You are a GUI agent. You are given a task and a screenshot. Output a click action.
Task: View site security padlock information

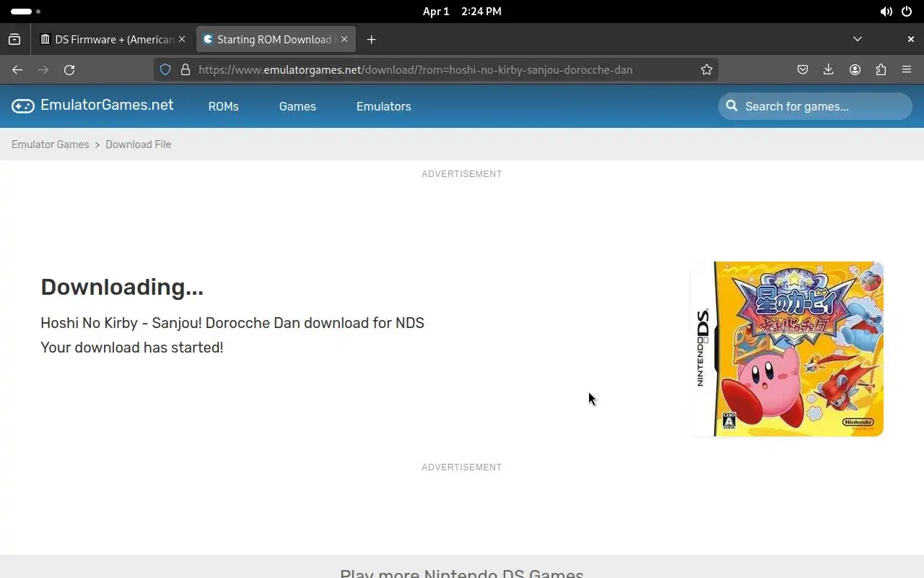[186, 70]
